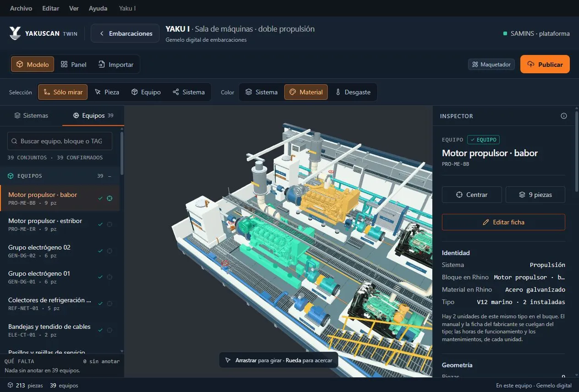The height and width of the screenshot is (392, 579).
Task: Click the crosshair icon on the Centrar button
Action: (x=459, y=195)
